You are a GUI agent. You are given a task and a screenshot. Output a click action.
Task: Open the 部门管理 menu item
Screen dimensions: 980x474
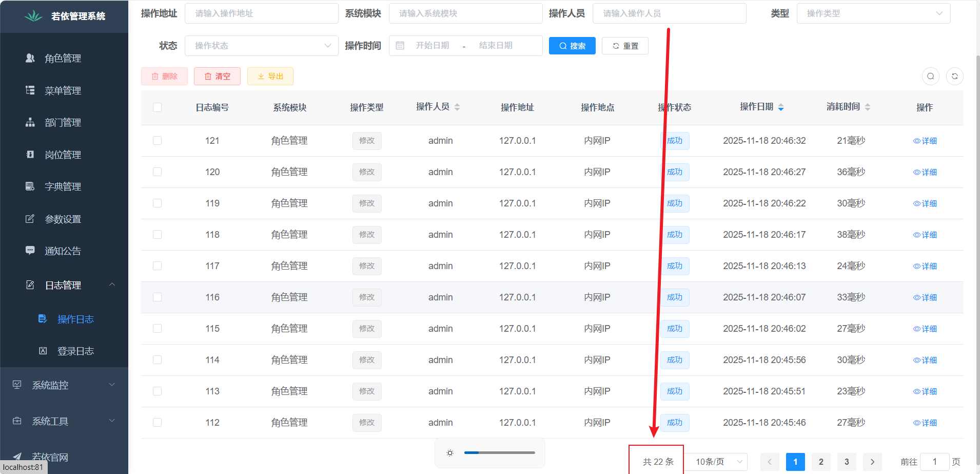click(x=64, y=122)
